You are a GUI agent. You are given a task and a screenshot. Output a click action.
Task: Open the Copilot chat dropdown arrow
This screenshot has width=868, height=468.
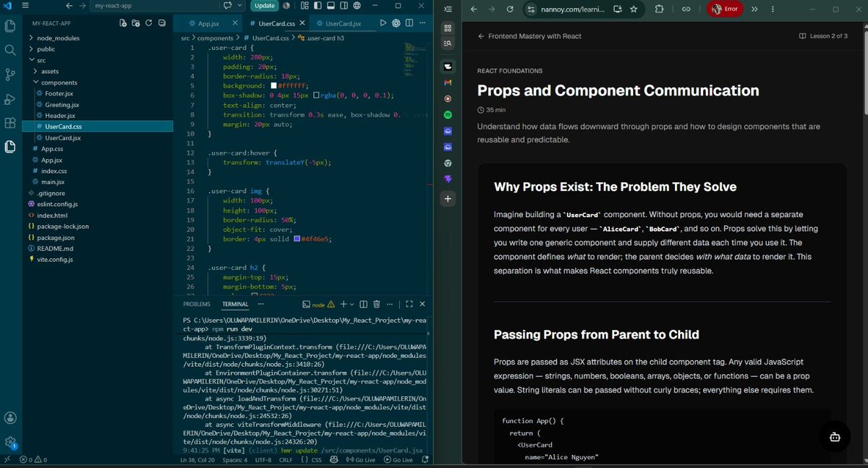[x=240, y=6]
